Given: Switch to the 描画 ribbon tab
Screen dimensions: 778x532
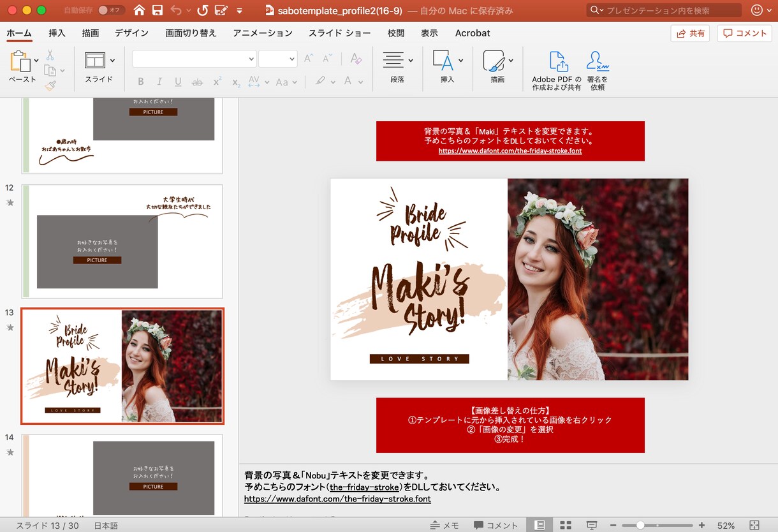Looking at the screenshot, I should pos(91,33).
